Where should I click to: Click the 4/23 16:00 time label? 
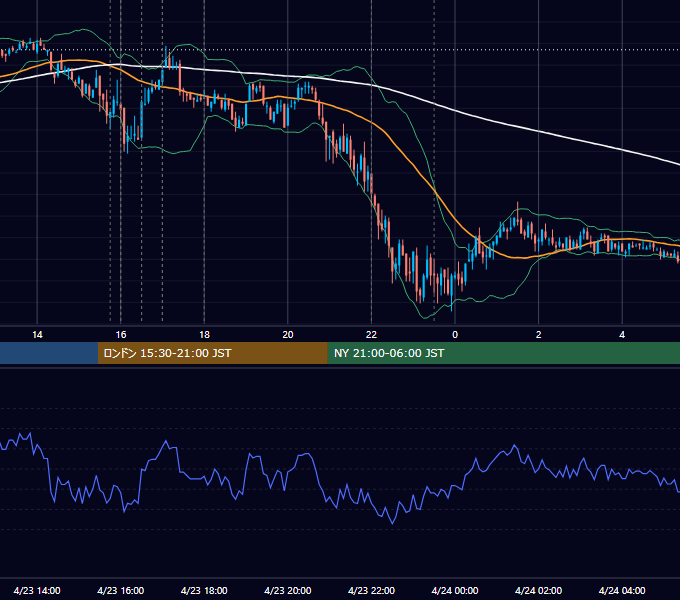[x=121, y=590]
